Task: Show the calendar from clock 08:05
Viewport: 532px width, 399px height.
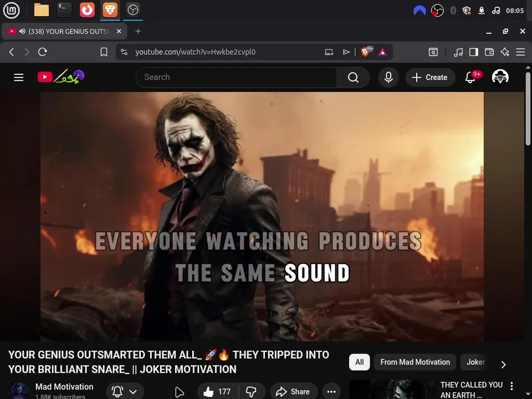Action: 515,11
